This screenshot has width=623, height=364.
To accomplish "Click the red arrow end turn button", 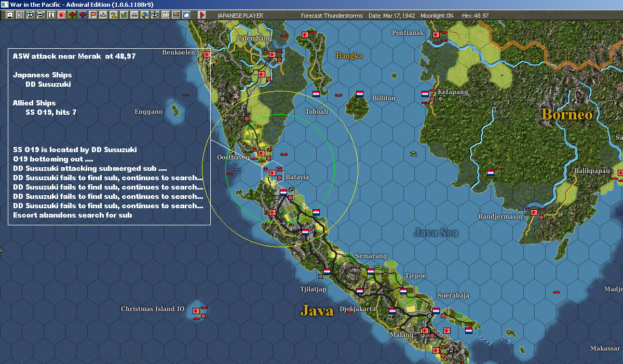I will (x=201, y=15).
